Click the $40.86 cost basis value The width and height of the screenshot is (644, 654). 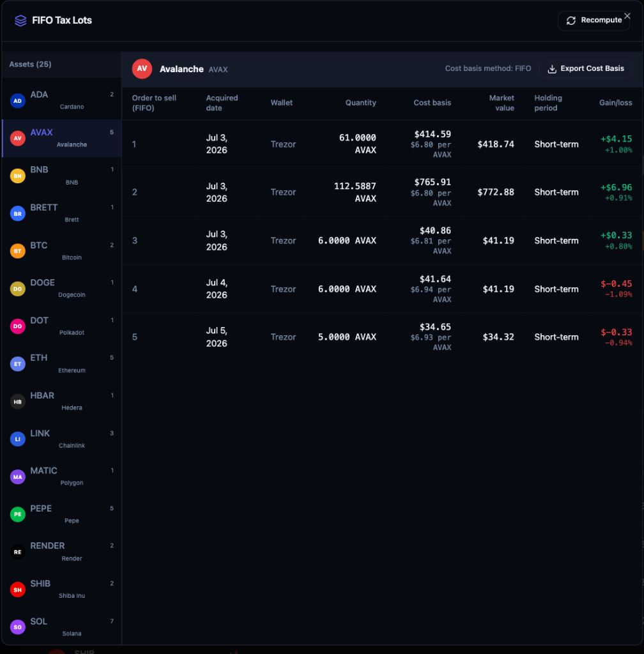point(435,231)
